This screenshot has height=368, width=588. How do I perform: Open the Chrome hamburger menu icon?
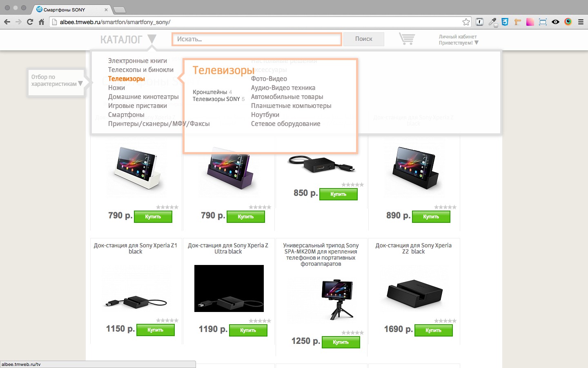pyautogui.click(x=581, y=22)
